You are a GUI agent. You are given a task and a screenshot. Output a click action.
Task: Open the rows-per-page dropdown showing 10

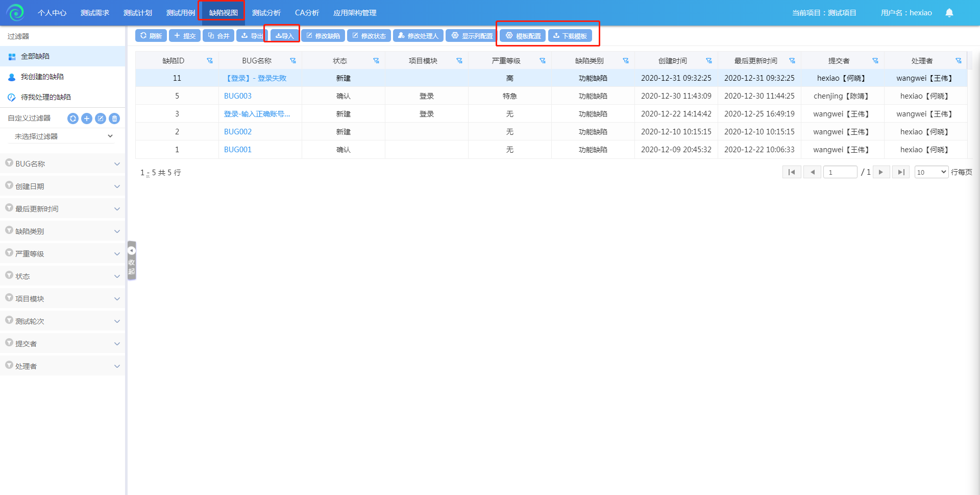931,172
